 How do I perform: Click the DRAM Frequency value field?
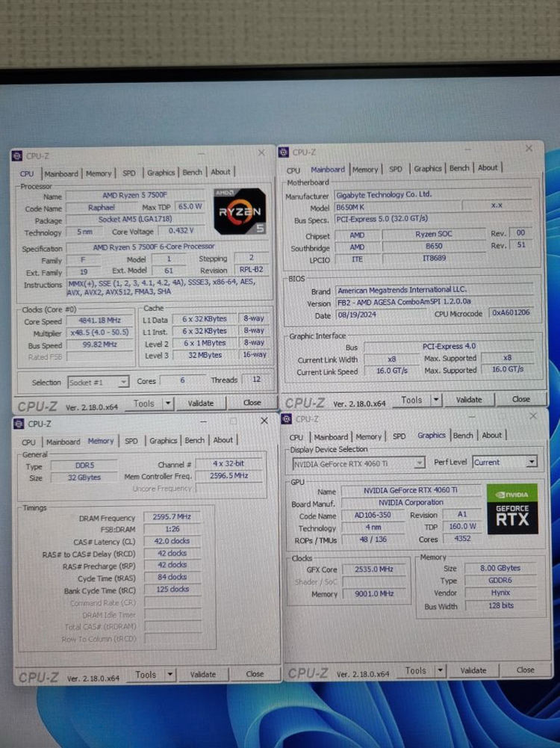click(x=172, y=517)
